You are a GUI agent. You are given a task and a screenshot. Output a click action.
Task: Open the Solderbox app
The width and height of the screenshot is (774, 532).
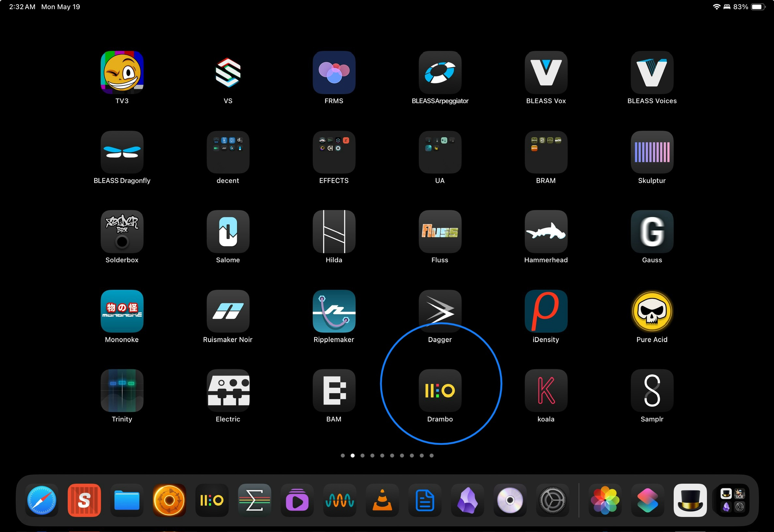pos(122,231)
